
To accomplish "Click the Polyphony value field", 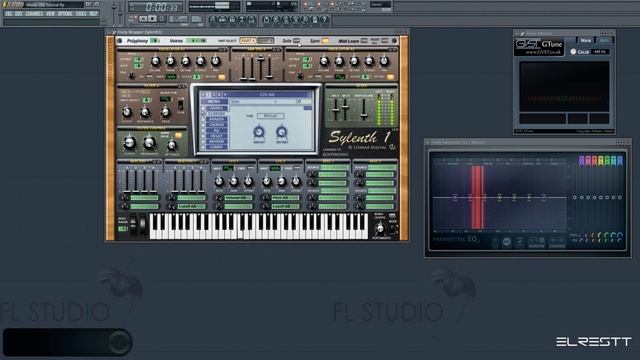I will click(x=154, y=41).
